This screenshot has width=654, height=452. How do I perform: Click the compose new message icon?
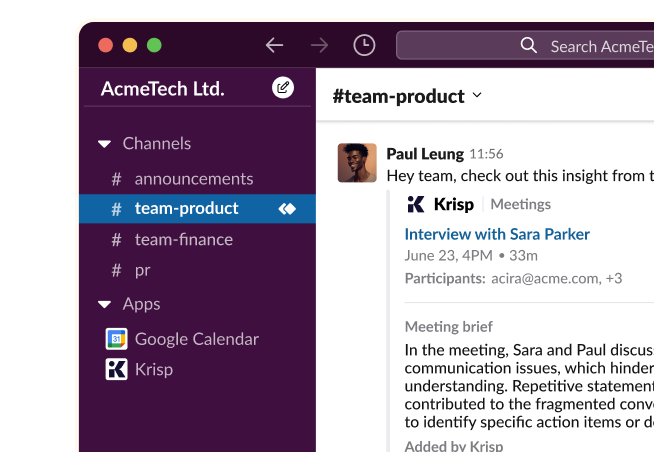pyautogui.click(x=283, y=88)
